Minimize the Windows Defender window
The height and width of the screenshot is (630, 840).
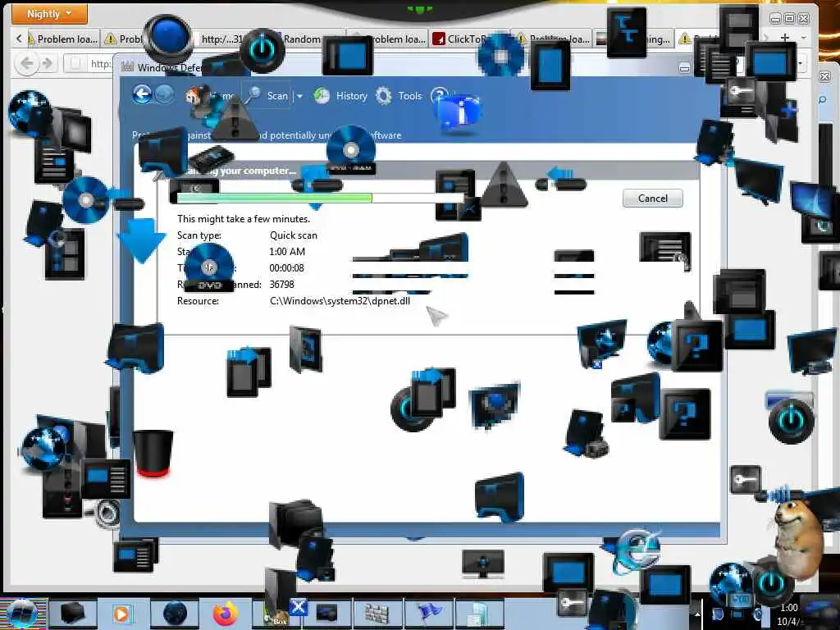tap(684, 68)
